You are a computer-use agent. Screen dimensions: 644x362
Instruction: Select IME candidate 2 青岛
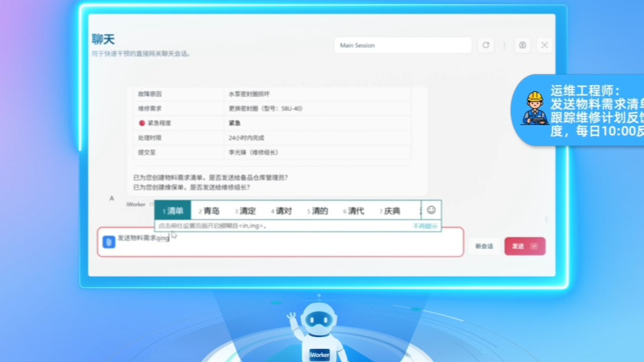(x=209, y=211)
